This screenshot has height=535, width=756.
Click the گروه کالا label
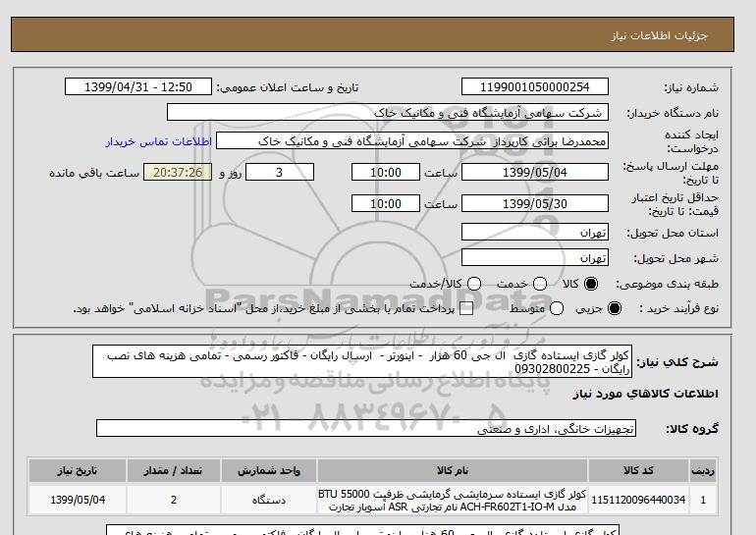(x=692, y=428)
